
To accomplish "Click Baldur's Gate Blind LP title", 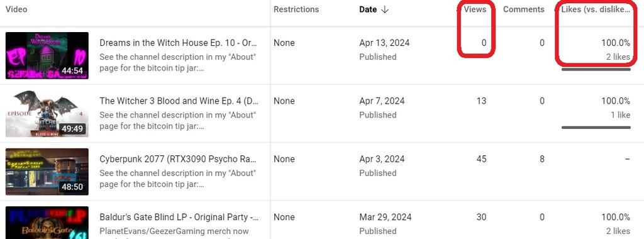I will click(179, 217).
